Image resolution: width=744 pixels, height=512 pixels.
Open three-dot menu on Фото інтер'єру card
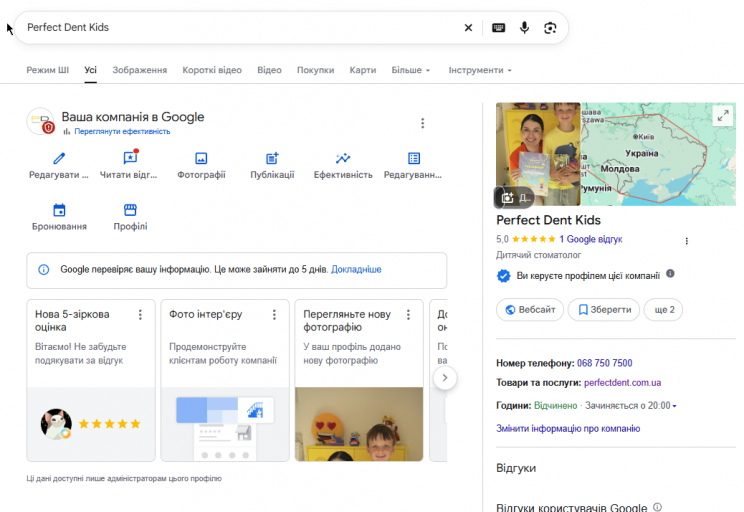[x=274, y=315]
